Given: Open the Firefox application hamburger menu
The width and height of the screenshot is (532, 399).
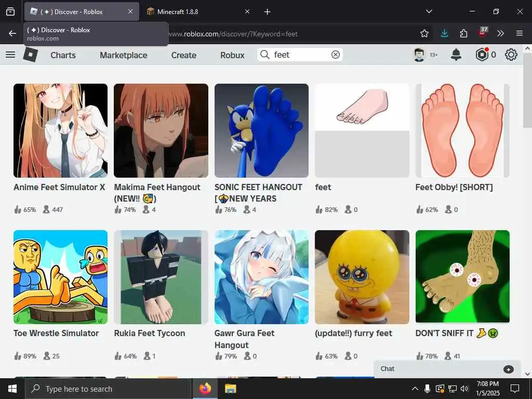Looking at the screenshot, I should click(520, 33).
